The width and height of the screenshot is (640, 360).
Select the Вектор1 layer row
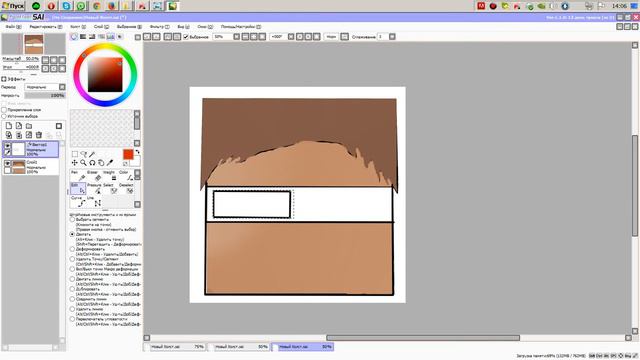[x=31, y=149]
